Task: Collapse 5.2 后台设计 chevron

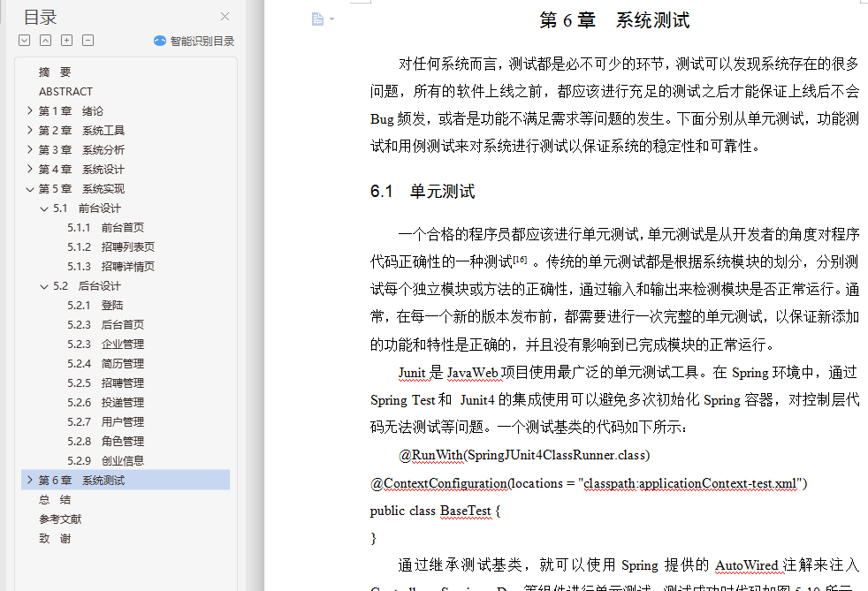Action: [44, 286]
